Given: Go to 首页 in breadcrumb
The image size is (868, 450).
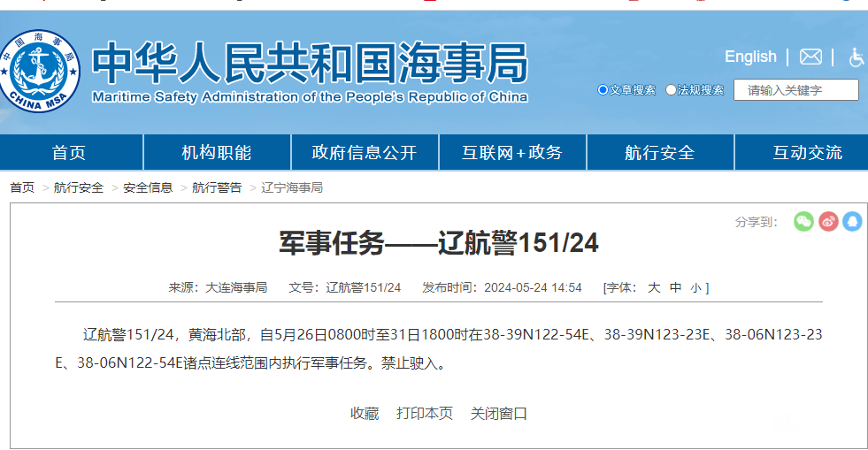Looking at the screenshot, I should (x=22, y=188).
